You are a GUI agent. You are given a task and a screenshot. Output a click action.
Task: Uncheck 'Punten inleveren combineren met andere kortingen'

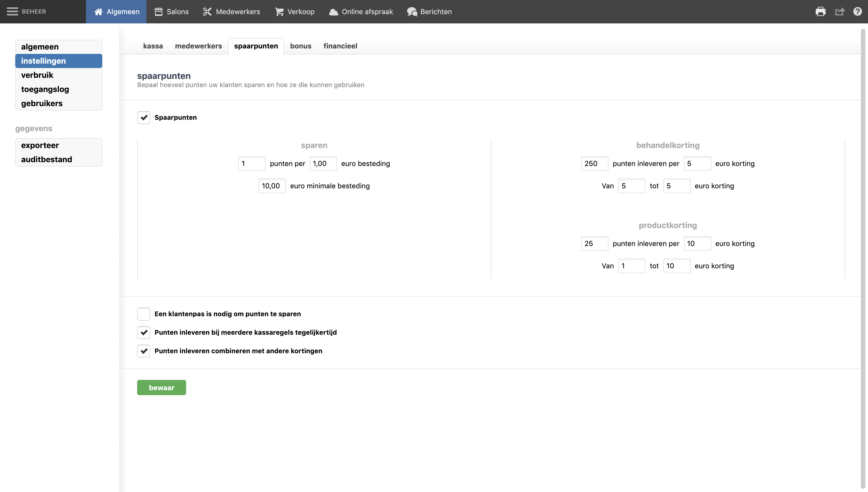pyautogui.click(x=144, y=351)
